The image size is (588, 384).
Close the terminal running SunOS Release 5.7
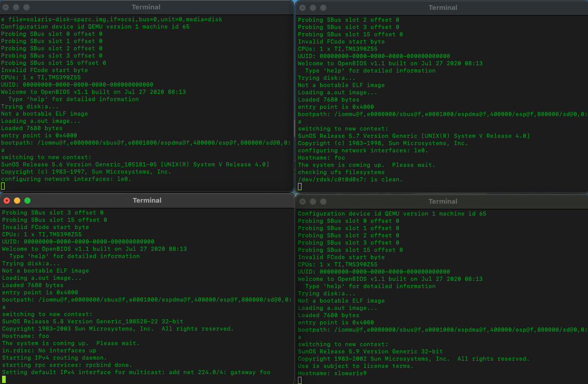[303, 8]
